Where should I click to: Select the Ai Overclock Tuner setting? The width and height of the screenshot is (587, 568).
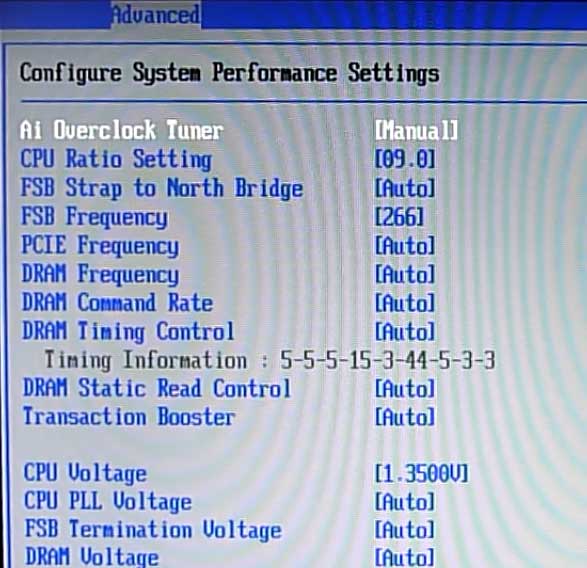(122, 130)
